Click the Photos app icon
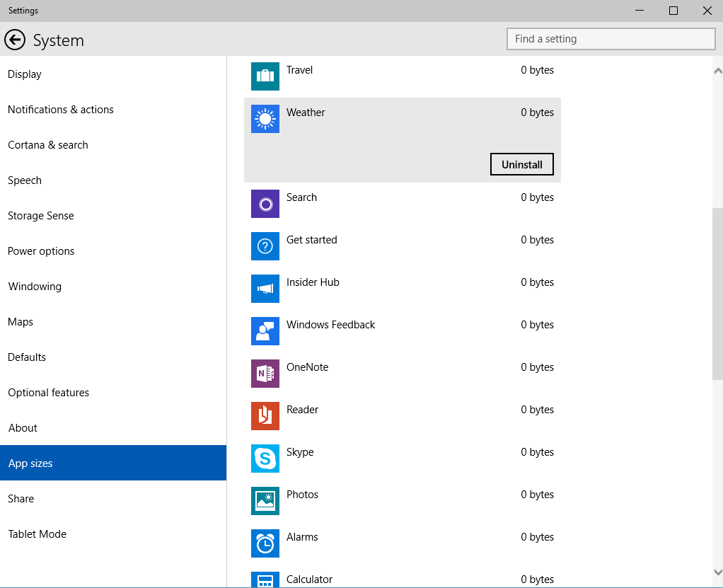Image resolution: width=723 pixels, height=588 pixels. [265, 501]
